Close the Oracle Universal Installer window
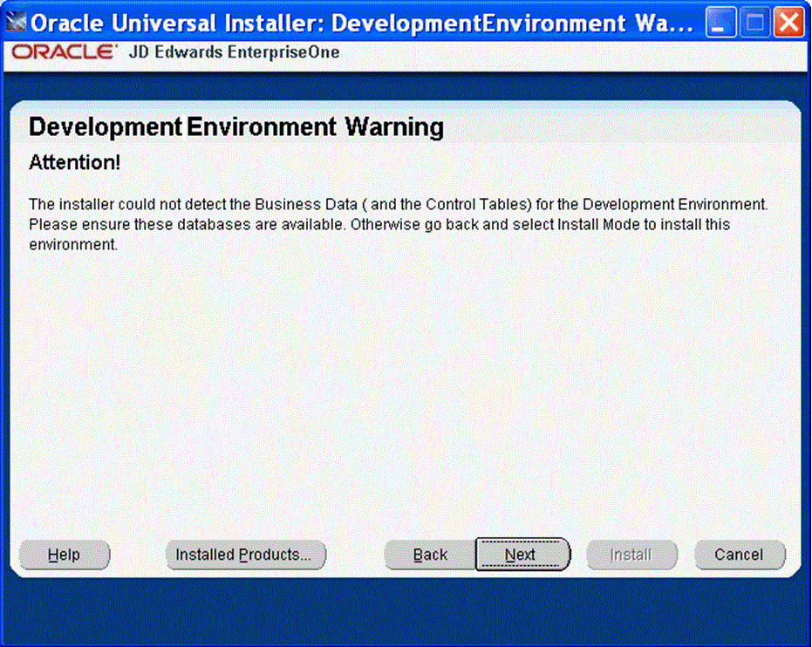The width and height of the screenshot is (812, 647). click(788, 23)
